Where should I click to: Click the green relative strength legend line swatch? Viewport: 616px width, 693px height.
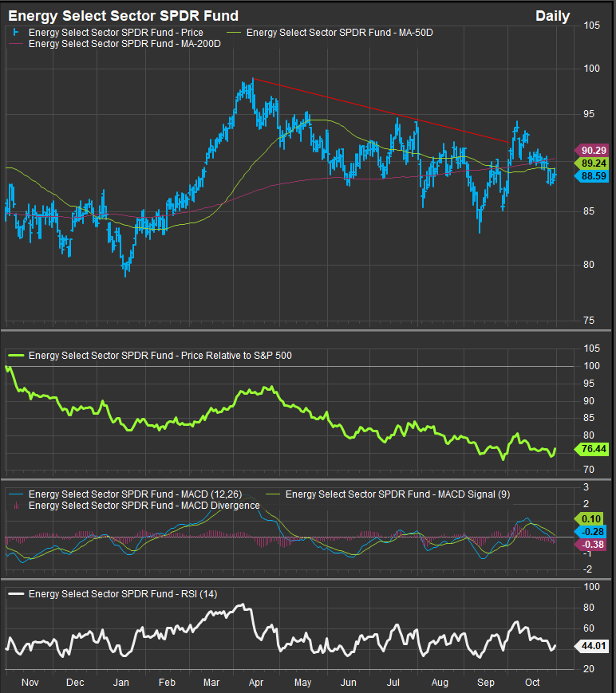coord(16,356)
